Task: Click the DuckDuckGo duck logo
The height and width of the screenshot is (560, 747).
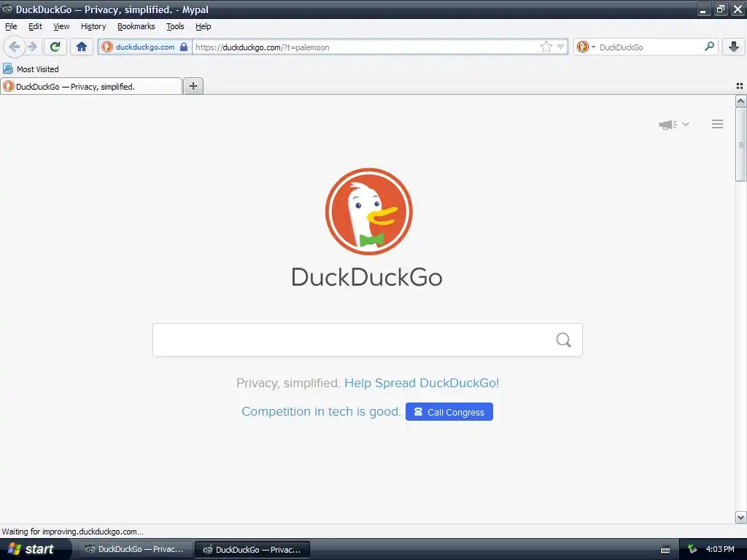Action: tap(368, 211)
